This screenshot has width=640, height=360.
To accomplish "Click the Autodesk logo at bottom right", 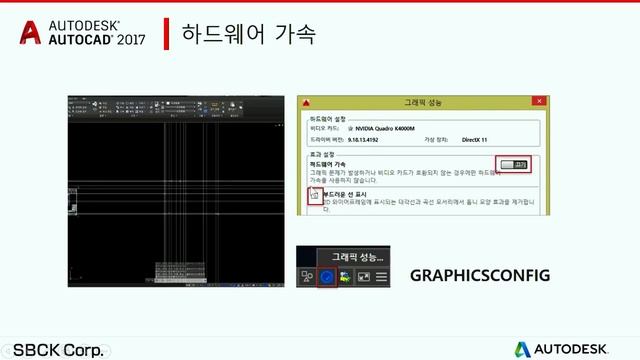I will pos(561,349).
